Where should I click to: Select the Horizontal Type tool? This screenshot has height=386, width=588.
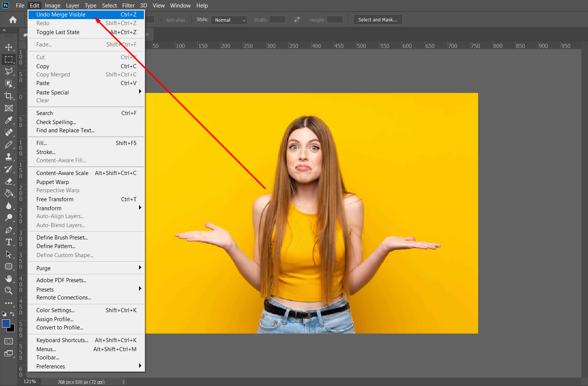tap(9, 242)
